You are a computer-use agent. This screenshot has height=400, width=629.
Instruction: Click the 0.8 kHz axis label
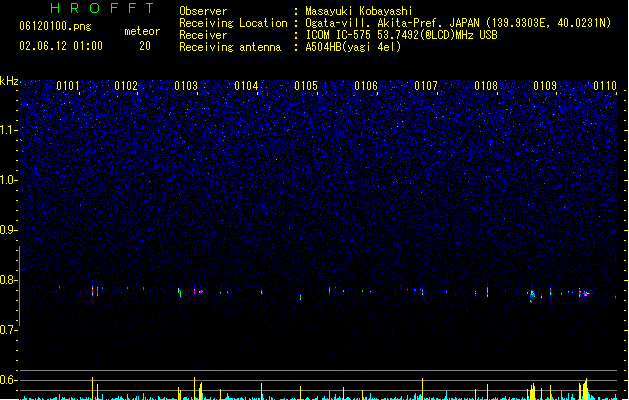8,280
